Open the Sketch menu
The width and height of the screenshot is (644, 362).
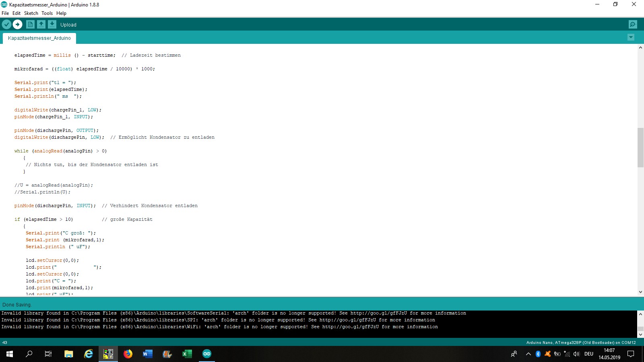[31, 13]
